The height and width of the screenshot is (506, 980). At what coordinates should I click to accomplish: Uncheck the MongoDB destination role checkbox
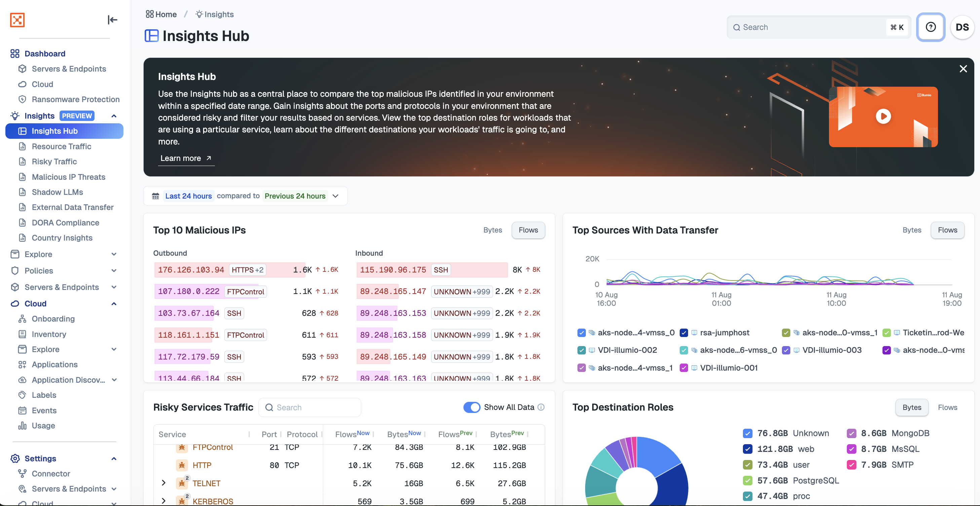(852, 433)
